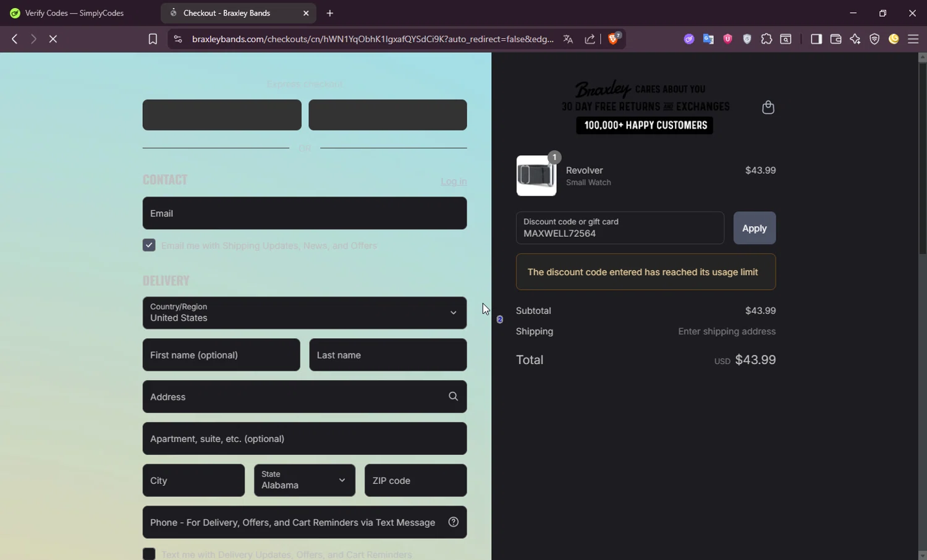Click the ZIP code field
The height and width of the screenshot is (560, 927).
click(416, 480)
